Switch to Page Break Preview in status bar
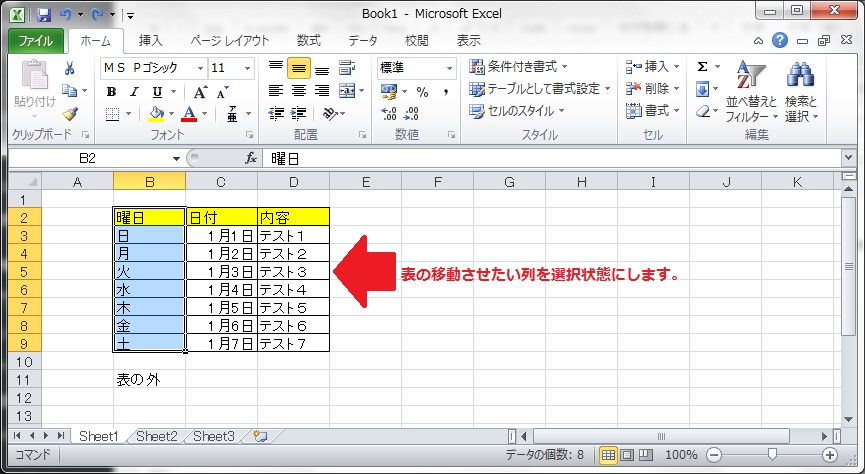The width and height of the screenshot is (865, 474). click(645, 455)
